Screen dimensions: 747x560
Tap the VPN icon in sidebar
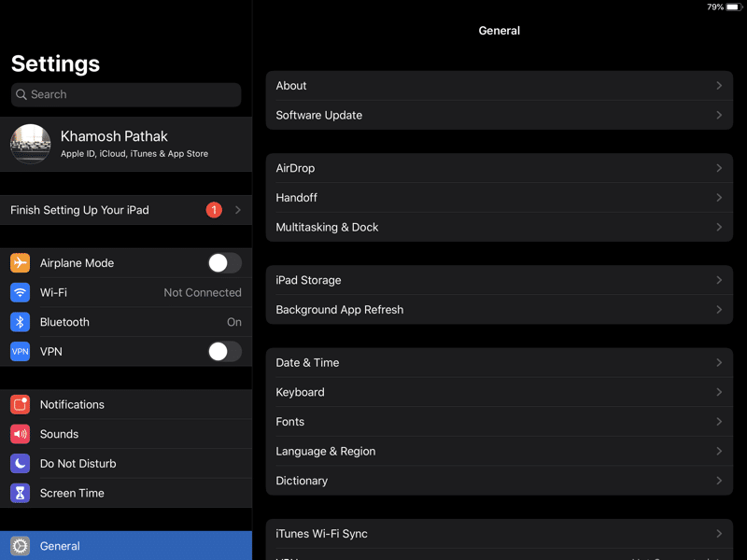(x=21, y=352)
